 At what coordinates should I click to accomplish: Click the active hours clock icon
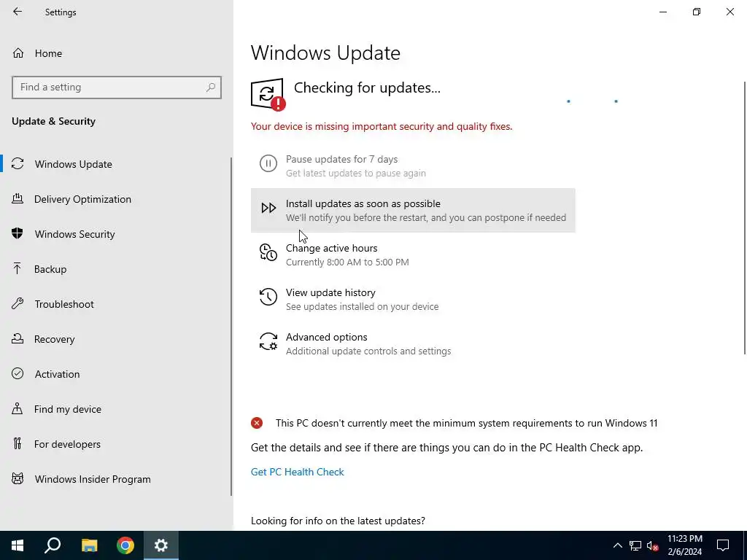[268, 252]
